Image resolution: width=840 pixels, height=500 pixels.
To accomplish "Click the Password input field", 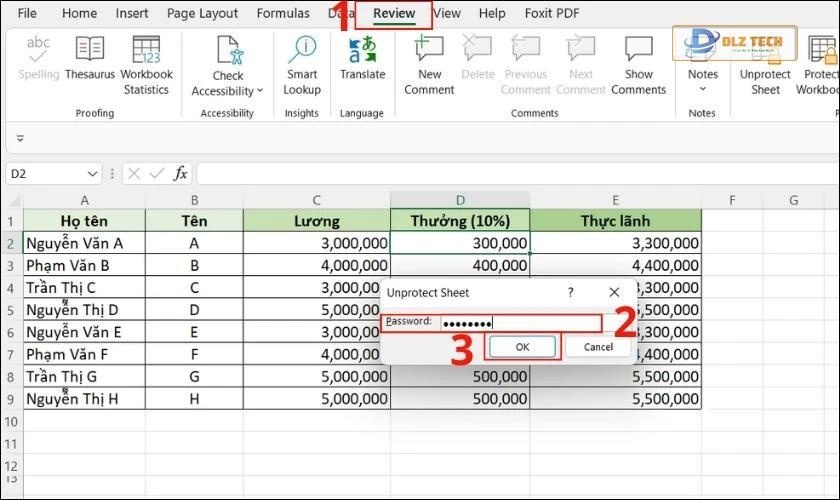I will pyautogui.click(x=520, y=322).
